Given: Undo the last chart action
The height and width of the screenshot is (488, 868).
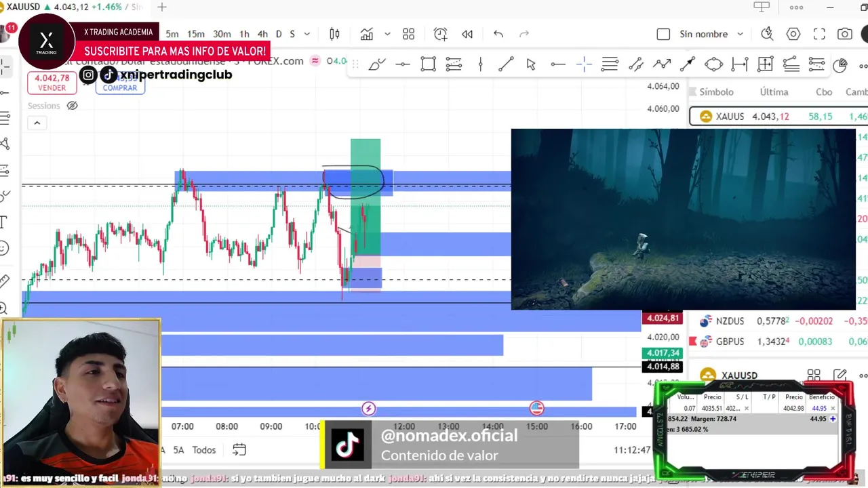Looking at the screenshot, I should tap(498, 34).
